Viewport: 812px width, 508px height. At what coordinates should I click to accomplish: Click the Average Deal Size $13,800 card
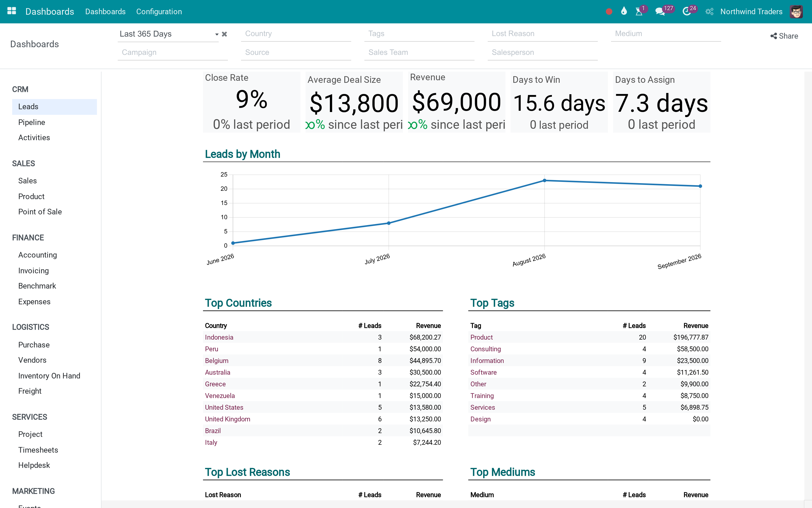click(x=354, y=102)
